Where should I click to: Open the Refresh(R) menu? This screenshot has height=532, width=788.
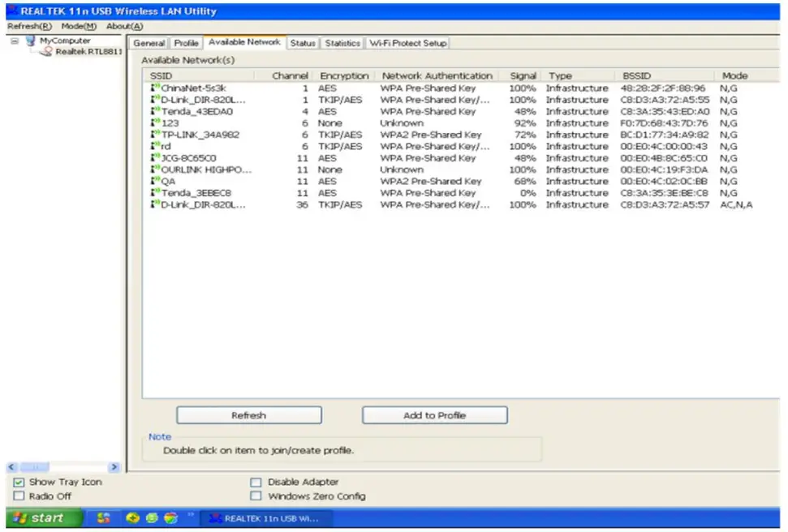[29, 26]
